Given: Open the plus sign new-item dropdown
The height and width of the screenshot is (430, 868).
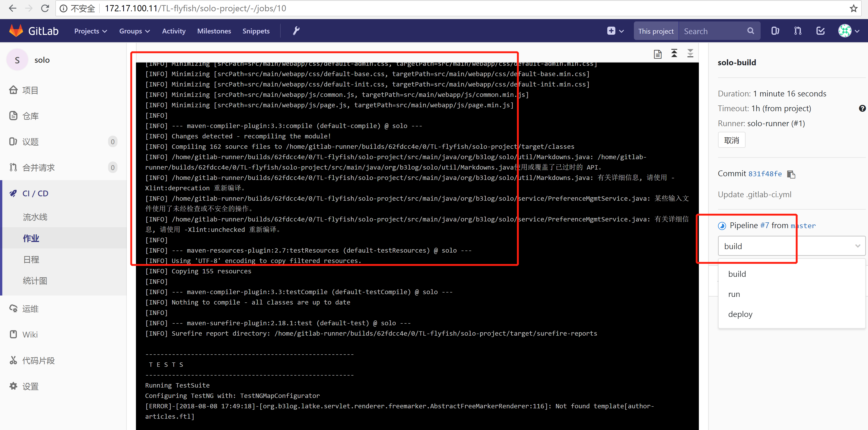Looking at the screenshot, I should [615, 31].
